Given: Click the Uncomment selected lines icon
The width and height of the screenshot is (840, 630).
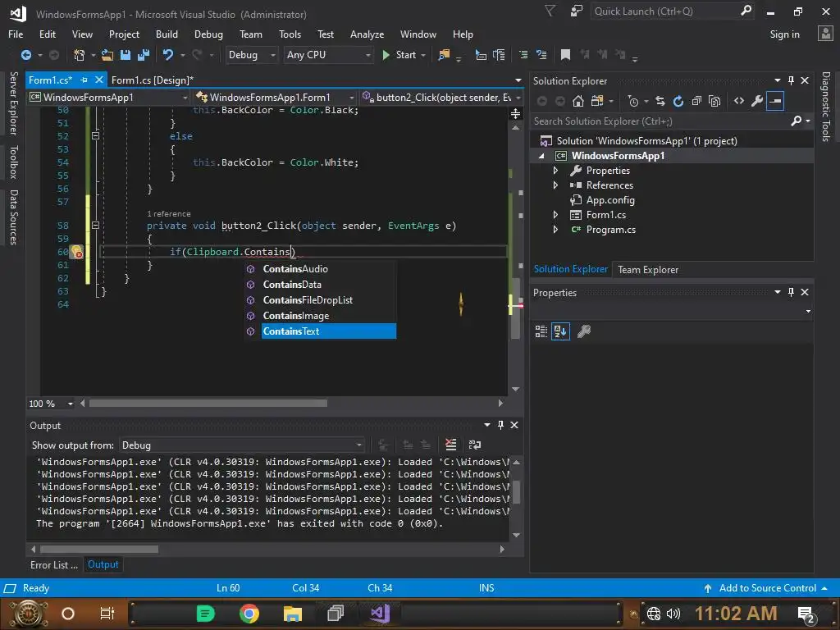Looking at the screenshot, I should pyautogui.click(x=541, y=55).
